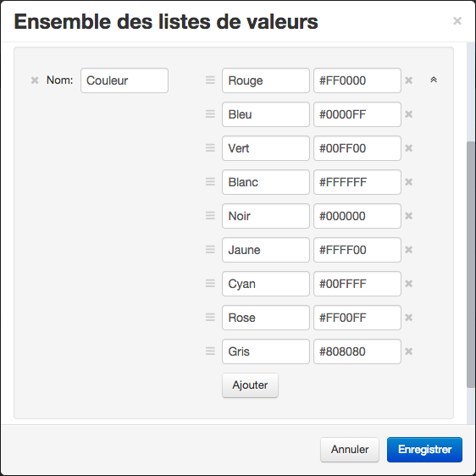
Task: Focus the Blanc label field
Action: pos(266,182)
